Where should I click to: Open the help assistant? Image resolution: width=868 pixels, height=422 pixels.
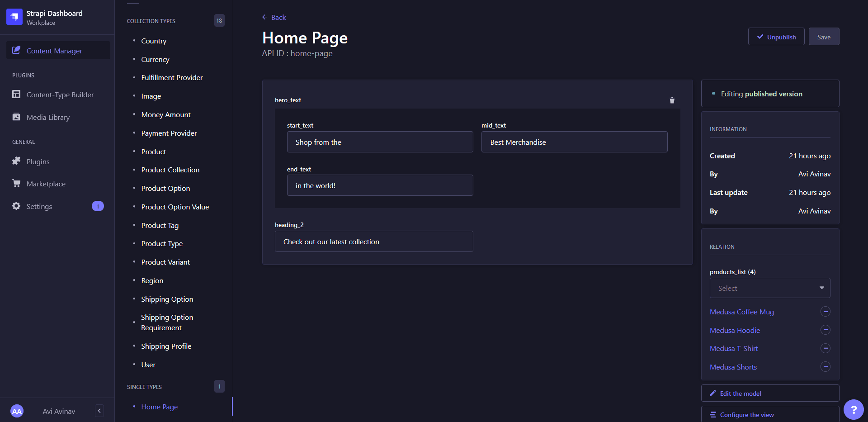[x=854, y=409]
